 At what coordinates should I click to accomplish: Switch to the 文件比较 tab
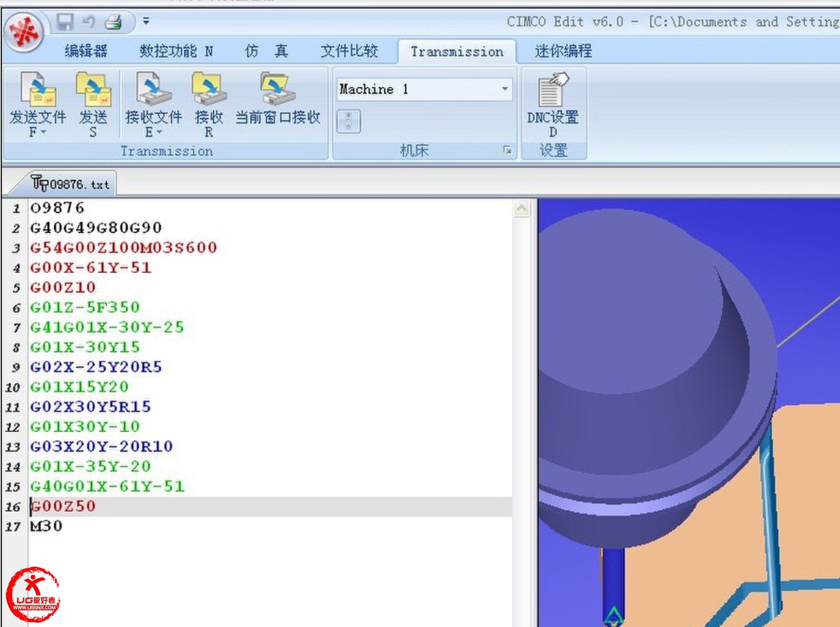click(x=349, y=51)
